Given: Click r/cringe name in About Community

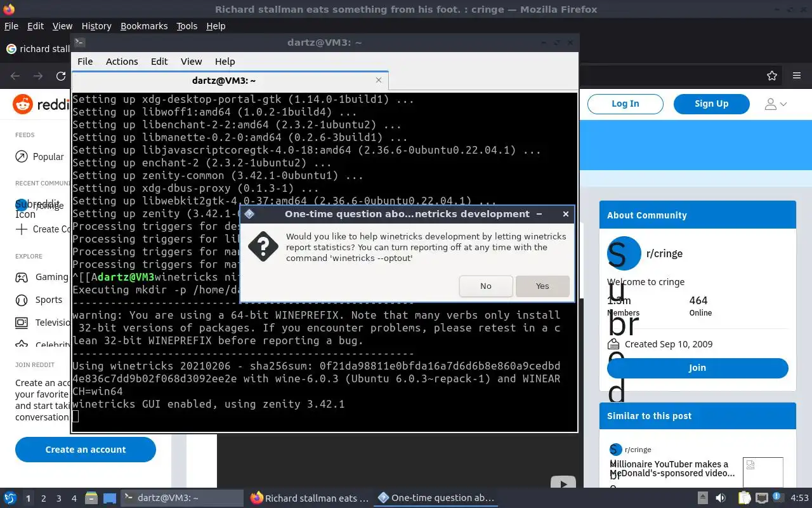Looking at the screenshot, I should click(664, 253).
